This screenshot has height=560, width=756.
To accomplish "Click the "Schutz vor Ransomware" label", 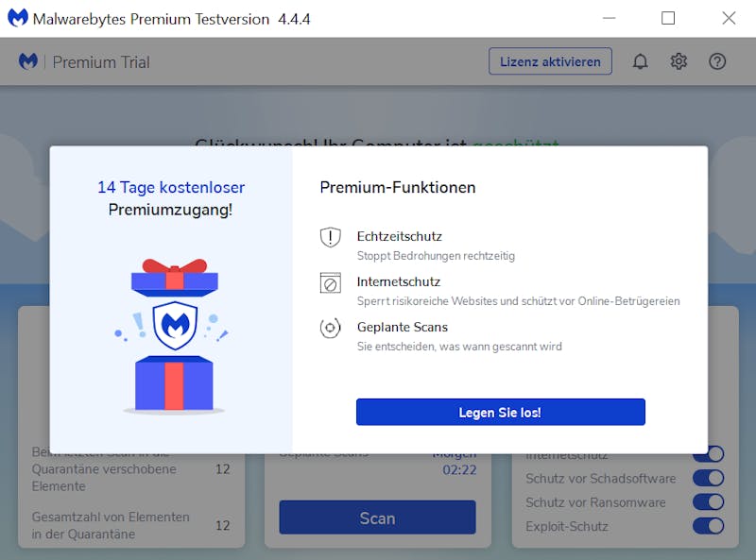I will tap(595, 502).
